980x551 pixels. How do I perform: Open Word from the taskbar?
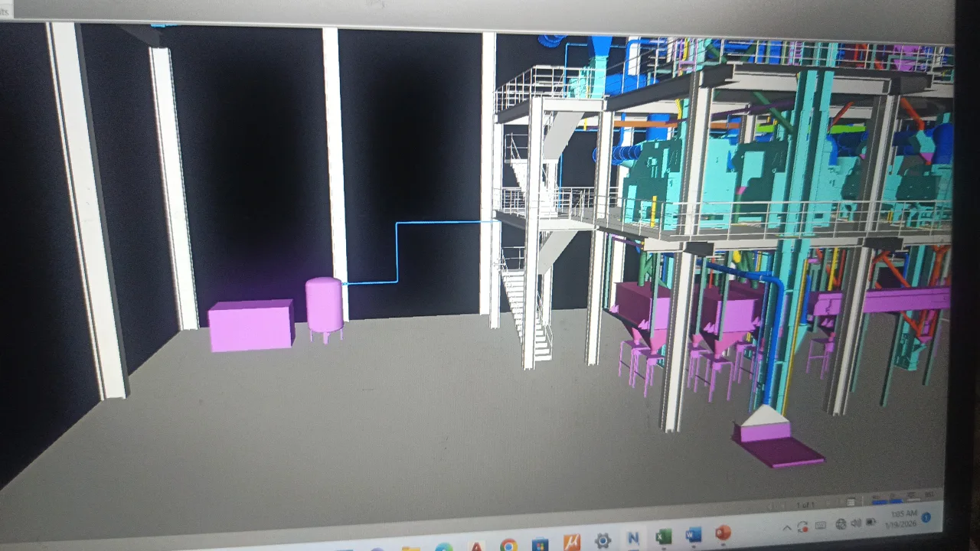(694, 534)
